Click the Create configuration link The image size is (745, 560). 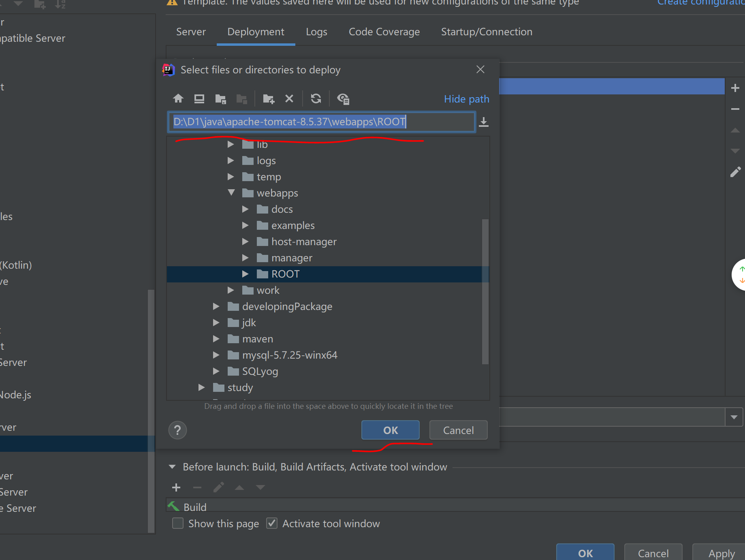[x=701, y=3]
